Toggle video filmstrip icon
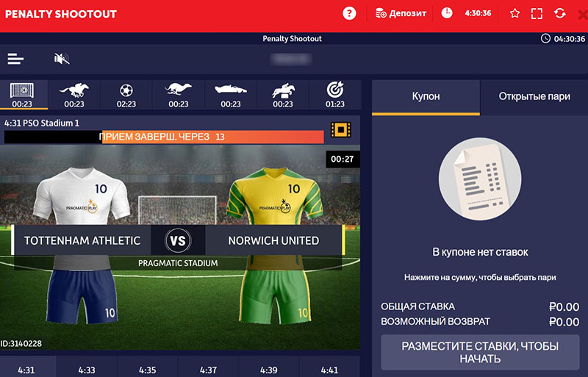This screenshot has height=377, width=588. [x=340, y=130]
